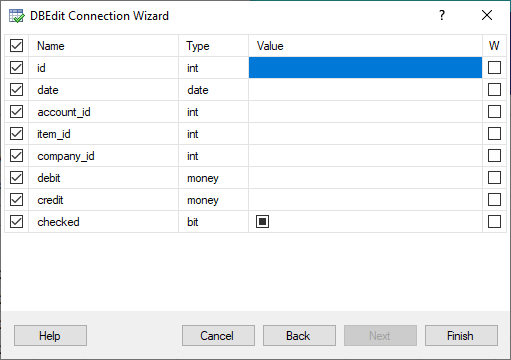Uncheck the credit field checkbox

pos(16,200)
